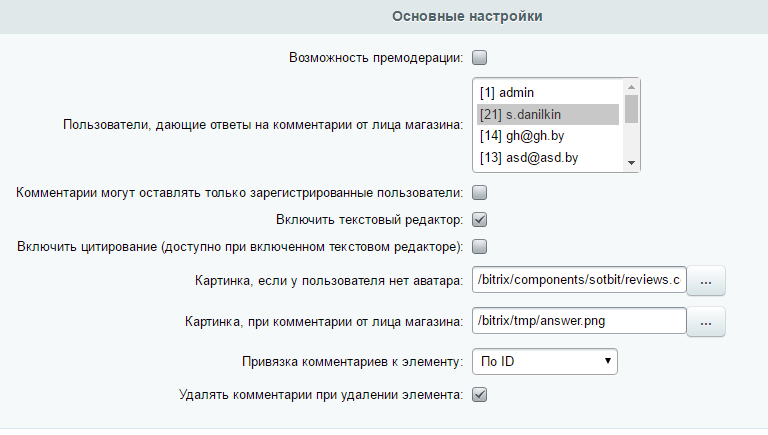Viewport: 768px width, 435px height.
Task: Uncheck Включить текстовый редактор checkbox
Action: click(x=480, y=219)
